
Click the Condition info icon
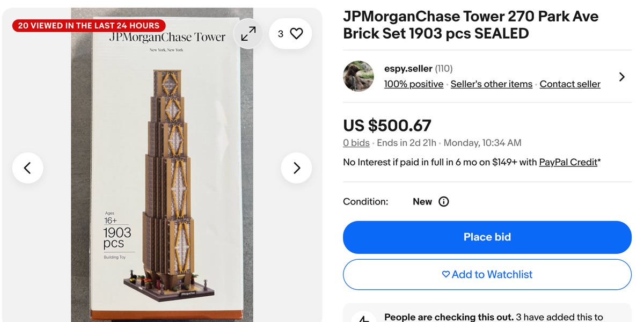tap(444, 202)
